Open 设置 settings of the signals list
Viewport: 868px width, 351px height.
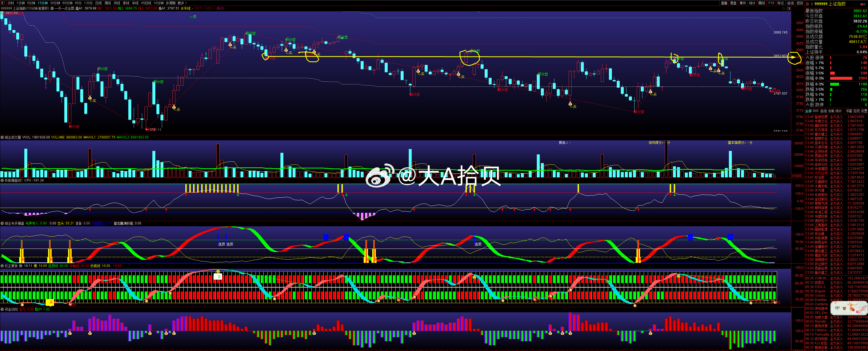(x=864, y=111)
